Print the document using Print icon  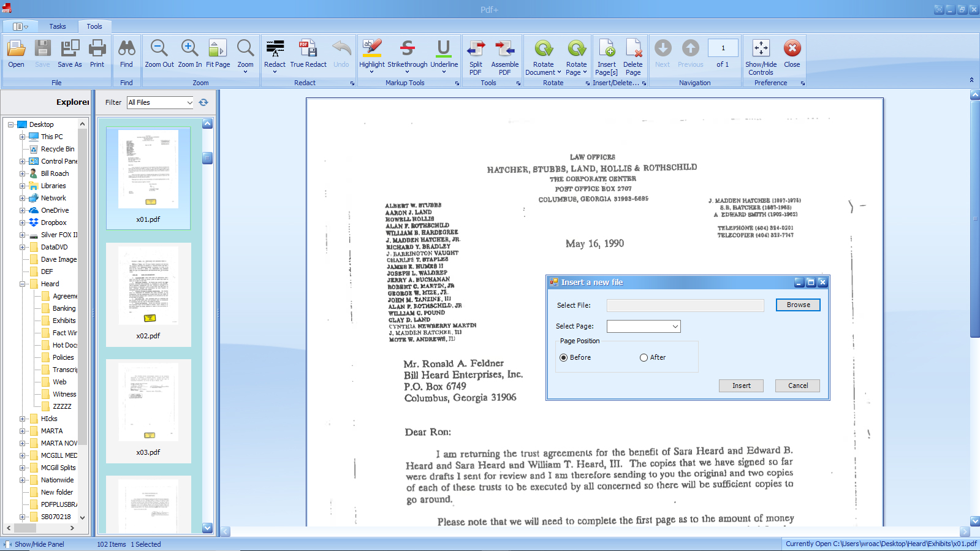coord(97,53)
